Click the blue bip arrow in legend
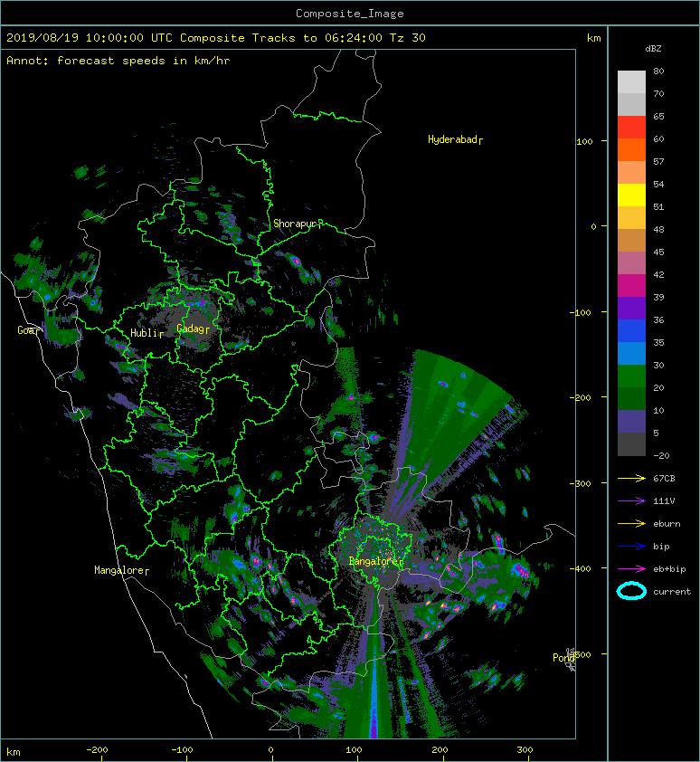Viewport: 700px width, 762px height. (x=631, y=547)
